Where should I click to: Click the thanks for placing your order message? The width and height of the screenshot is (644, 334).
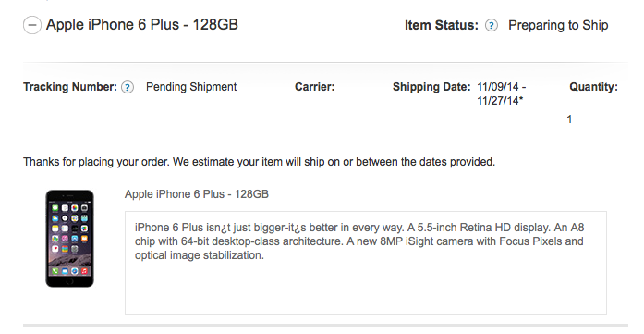point(259,162)
